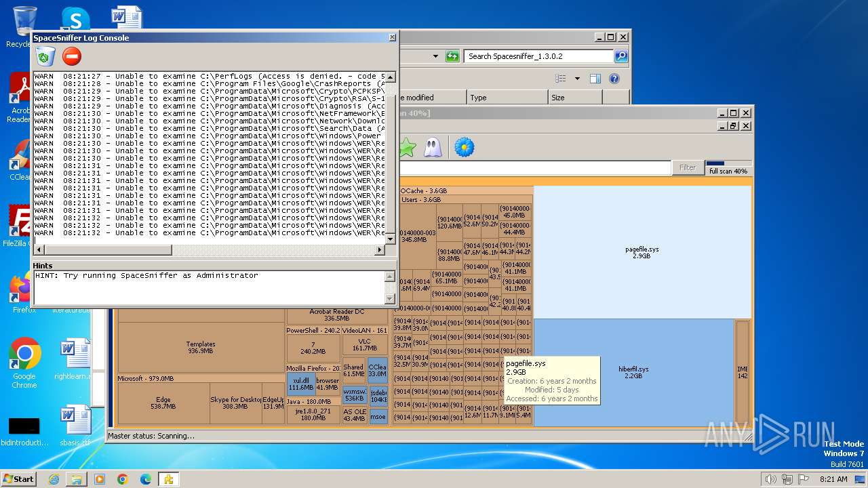Click the Hints box scroll down arrow
Viewport: 868px width, 488px height.
pos(390,298)
